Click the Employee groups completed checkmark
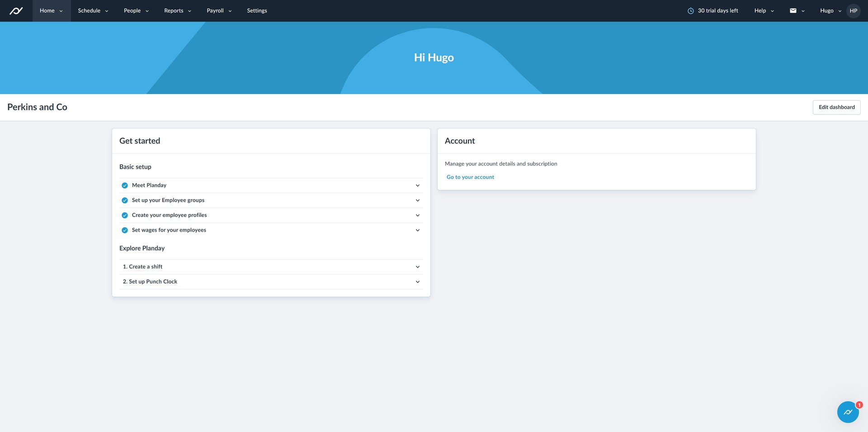Image resolution: width=868 pixels, height=432 pixels. 125,200
